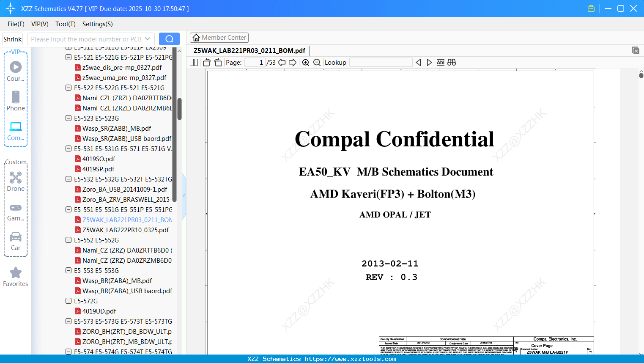Click the page number field

point(255,62)
